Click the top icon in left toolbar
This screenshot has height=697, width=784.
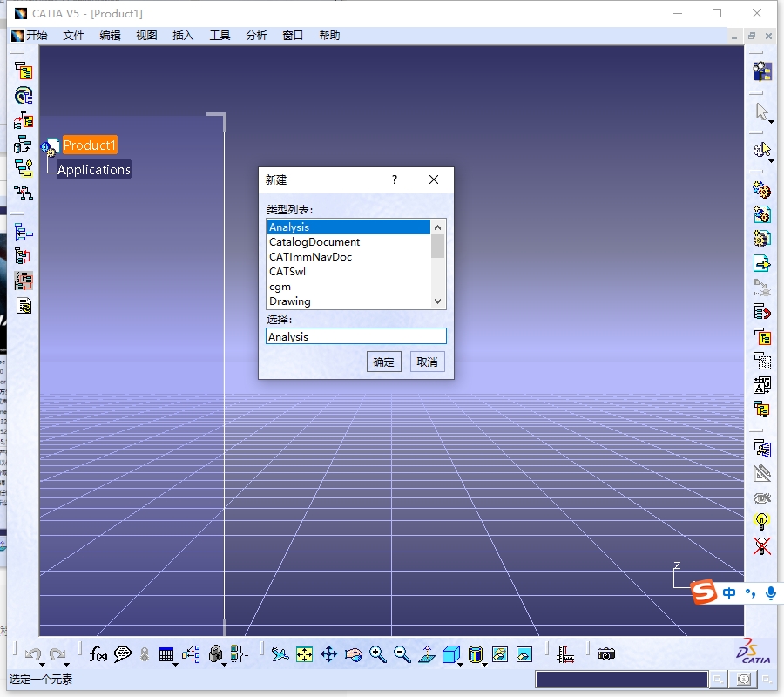click(x=24, y=71)
